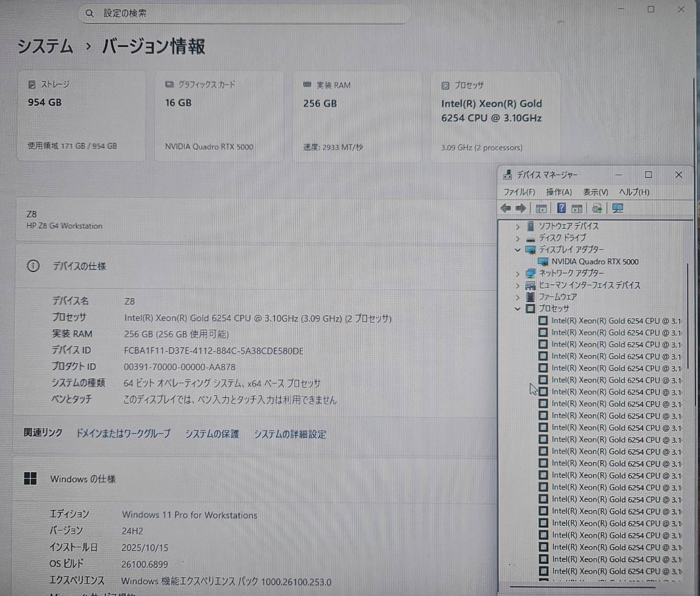700x596 pixels.
Task: Expand the ディスク ドライブ tree node
Action: point(517,238)
